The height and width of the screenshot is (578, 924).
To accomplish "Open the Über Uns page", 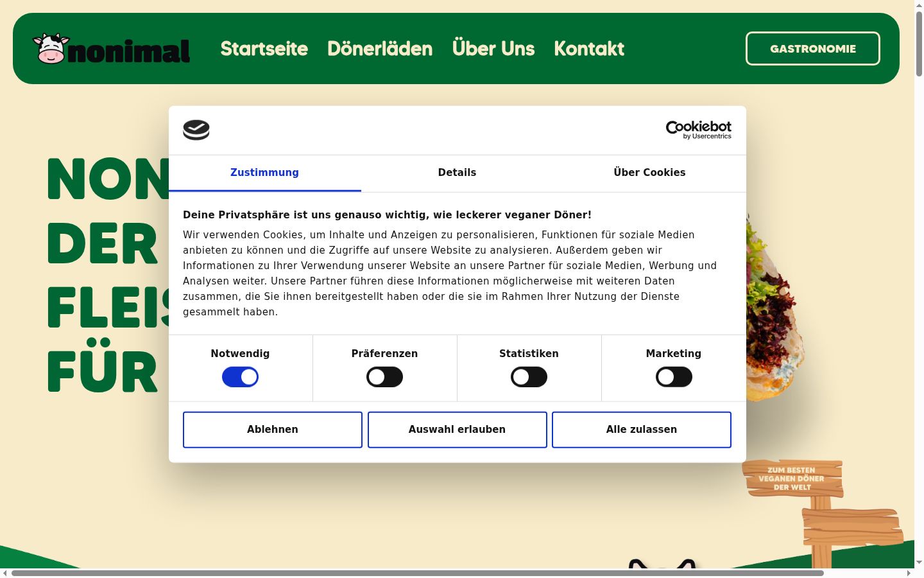I will 493,49.
